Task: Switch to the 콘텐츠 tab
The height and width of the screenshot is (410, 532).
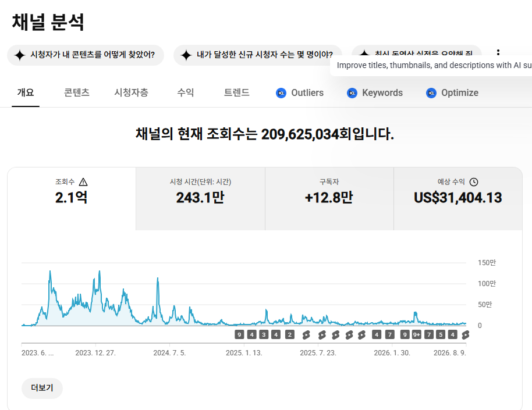Action: (77, 92)
